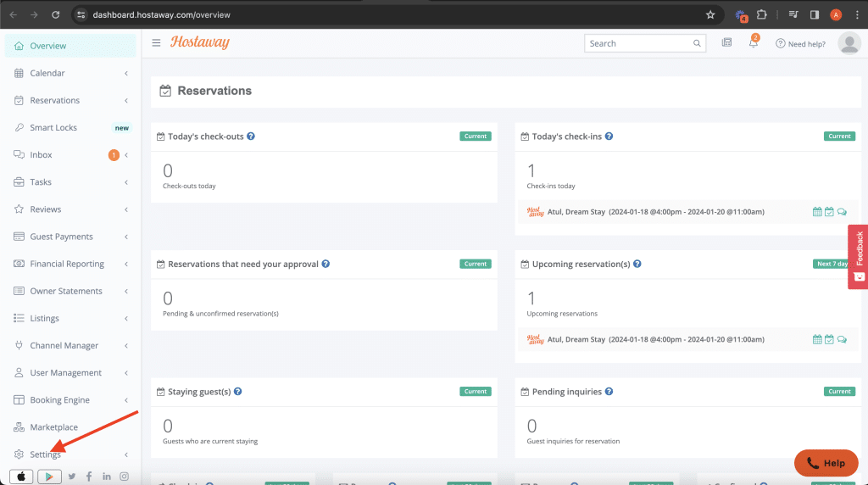Open calendar icon in Today's check-ins row
Viewport: 868px width, 485px height.
click(x=817, y=211)
